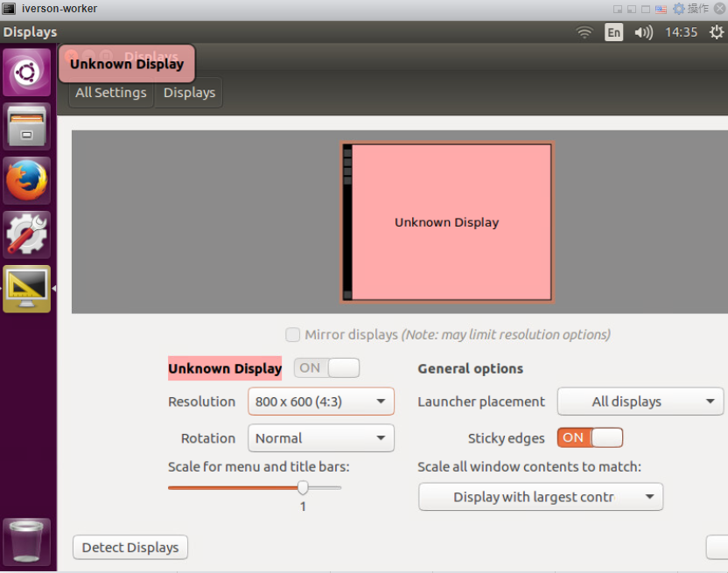Click the Displays title in top panel
Screen dimensions: 728x573
point(30,32)
